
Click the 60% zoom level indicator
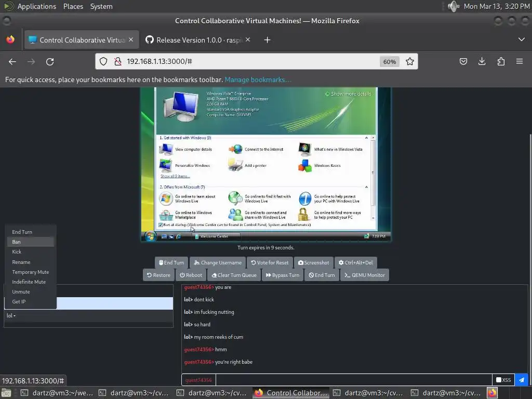click(x=390, y=62)
